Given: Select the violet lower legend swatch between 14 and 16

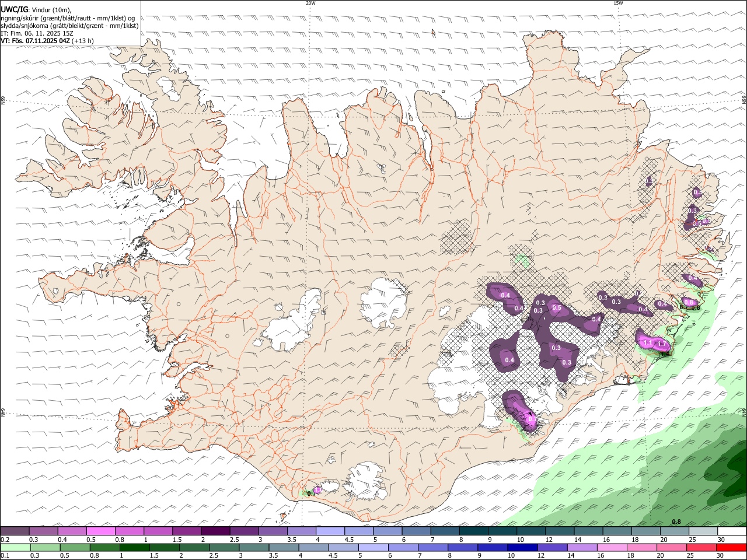Looking at the screenshot, I should coord(582,547).
